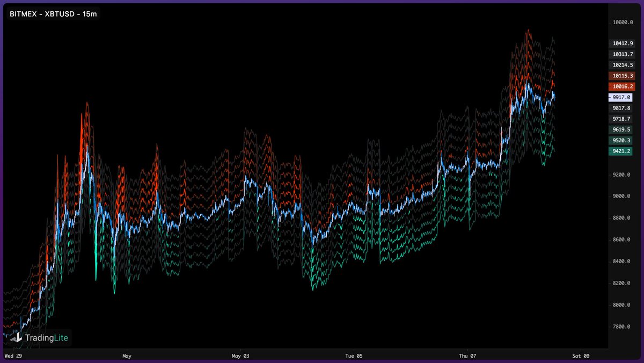Screen dimensions: 644x363
Task: Click the 8200.0 price axis tick
Action: point(622,284)
